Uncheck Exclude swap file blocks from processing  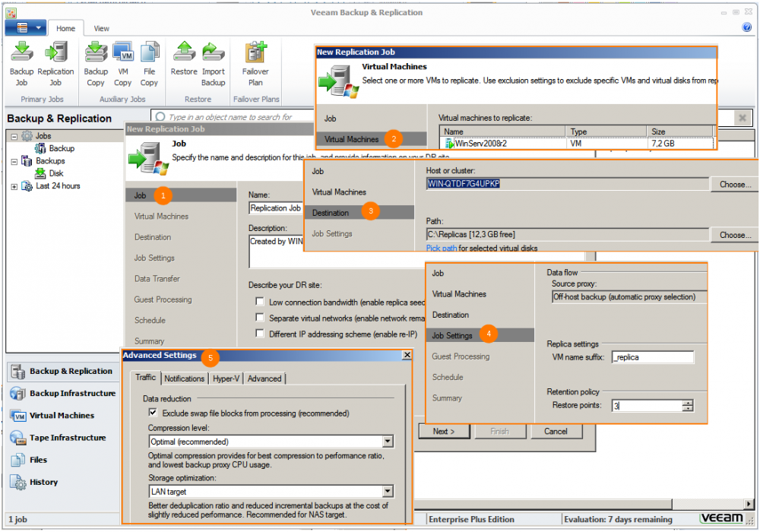tap(154, 413)
